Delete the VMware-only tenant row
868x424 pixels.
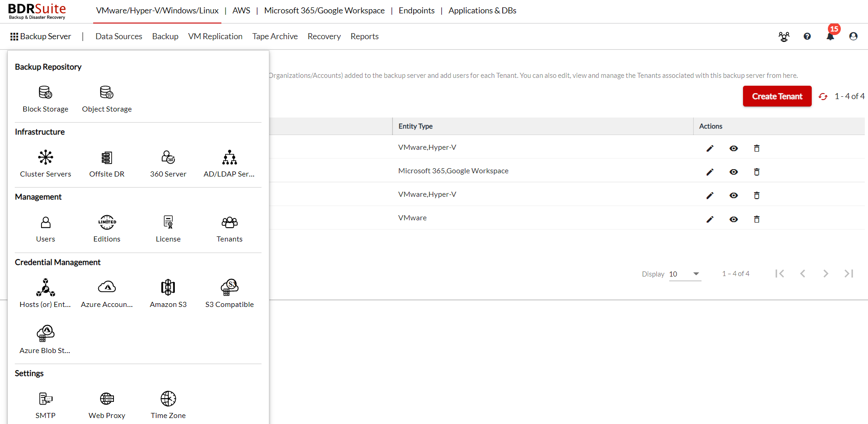[756, 219]
